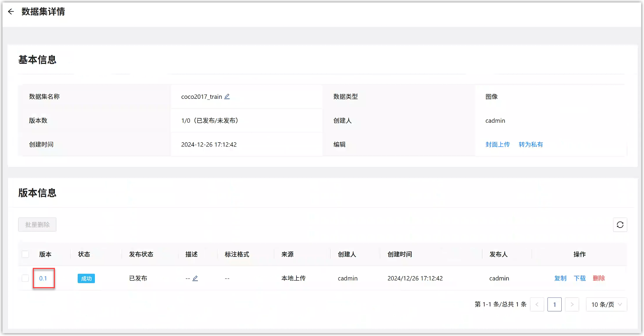Screen dimensions: 644x336
Task: Click the 操作 column header
Action: pos(579,254)
